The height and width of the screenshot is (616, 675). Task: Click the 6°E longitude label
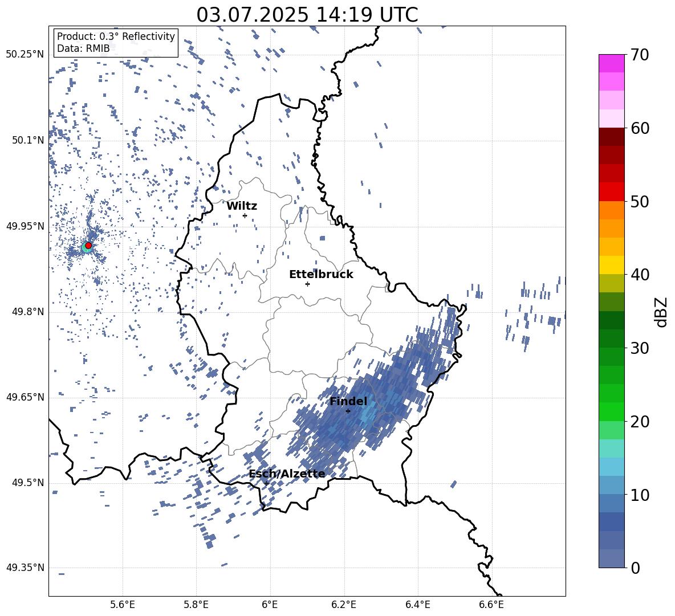pyautogui.click(x=270, y=605)
